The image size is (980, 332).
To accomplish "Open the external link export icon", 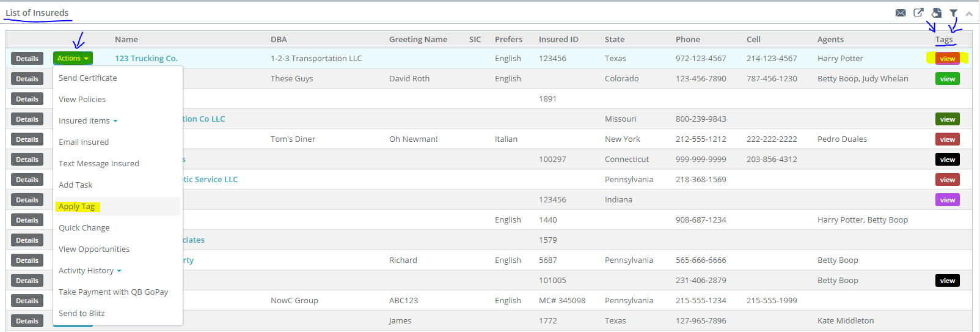I will pyautogui.click(x=918, y=12).
